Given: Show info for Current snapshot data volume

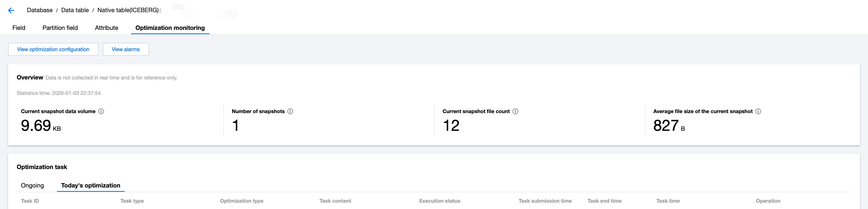Looking at the screenshot, I should click(x=101, y=111).
